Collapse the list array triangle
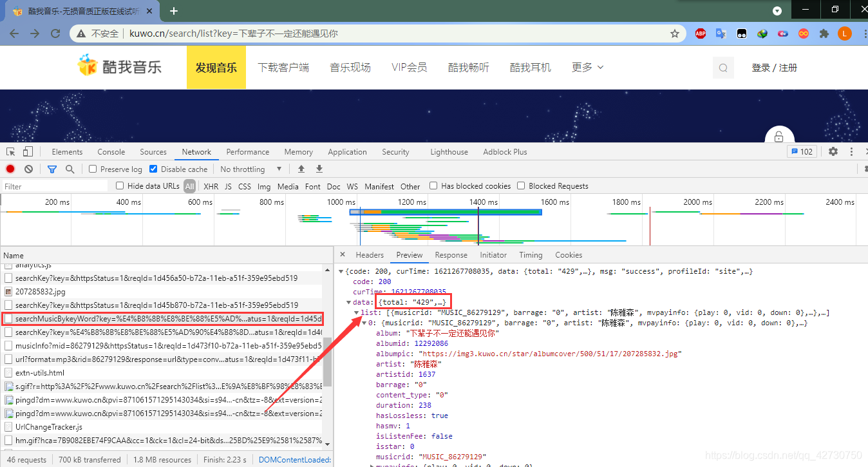Screen dimensions: 868x467 tap(357, 312)
